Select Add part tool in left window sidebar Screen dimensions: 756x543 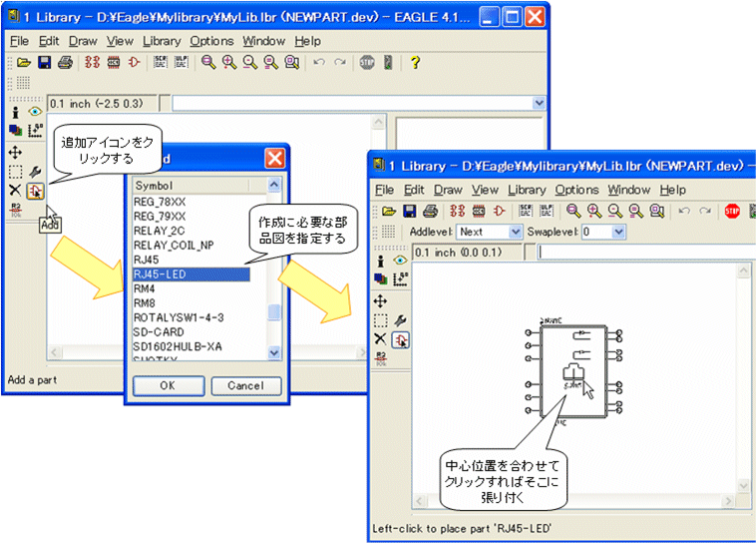[35, 191]
